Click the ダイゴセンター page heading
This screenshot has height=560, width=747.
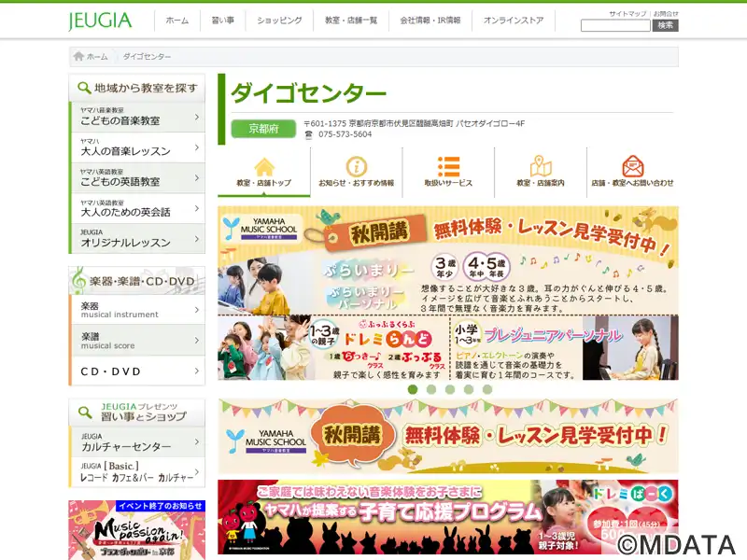(x=308, y=92)
